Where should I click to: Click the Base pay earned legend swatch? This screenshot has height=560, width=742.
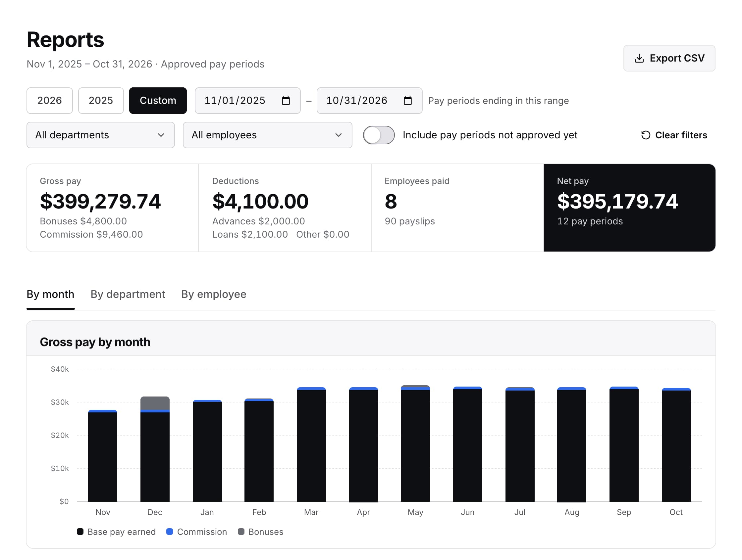pos(80,532)
